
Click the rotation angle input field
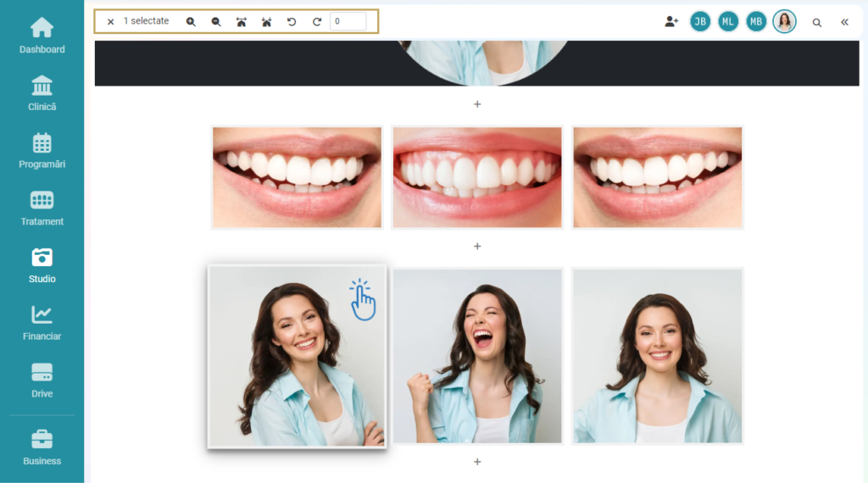click(x=348, y=22)
